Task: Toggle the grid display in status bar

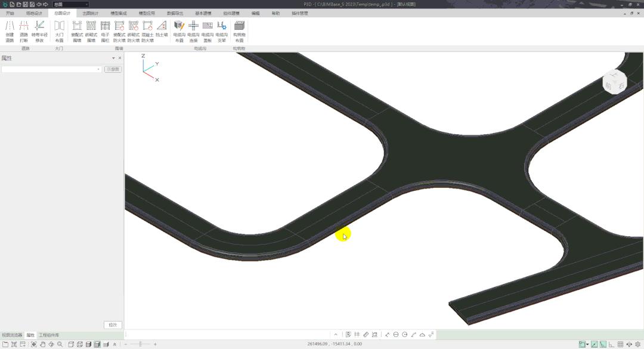Action: point(620,344)
